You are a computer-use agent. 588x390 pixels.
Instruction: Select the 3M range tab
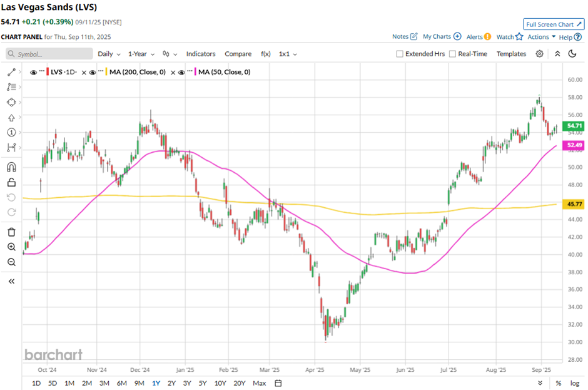point(104,383)
